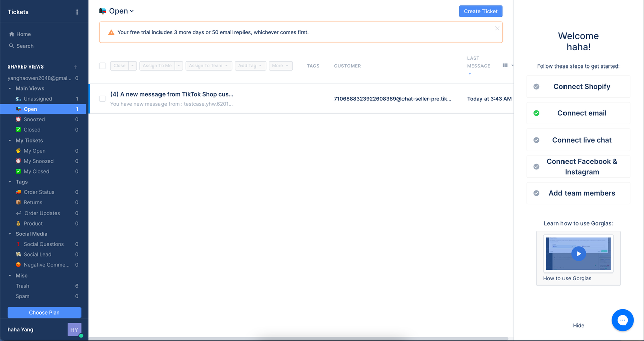
Task: Collapse the Main Views section
Action: (x=10, y=88)
